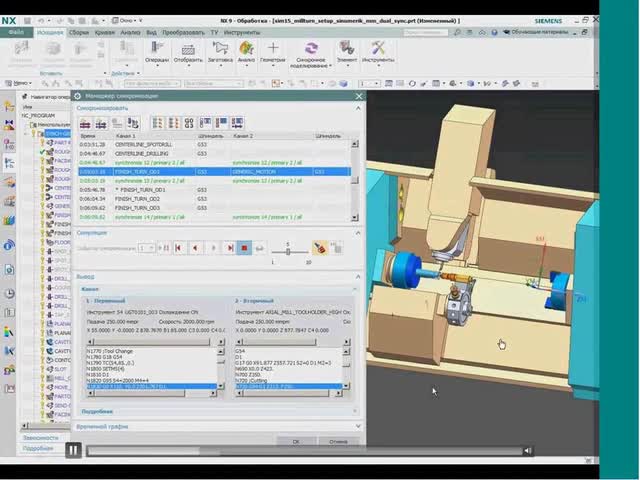Click the Save icon in title toolbar
This screenshot has height=480, width=640.
(x=27, y=20)
